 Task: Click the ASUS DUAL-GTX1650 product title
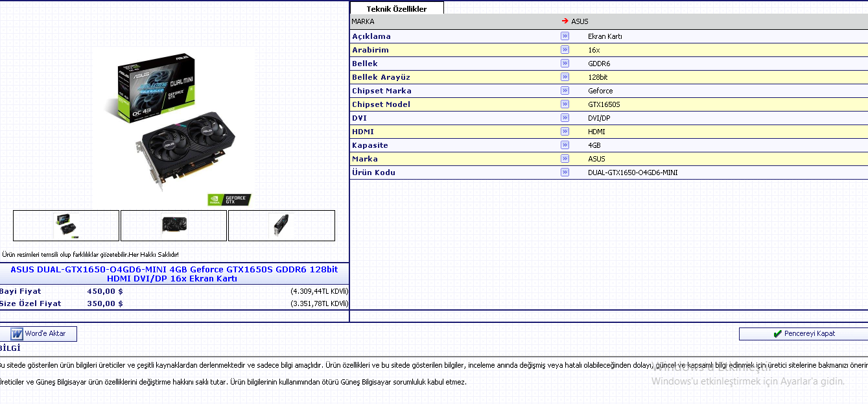click(x=174, y=274)
